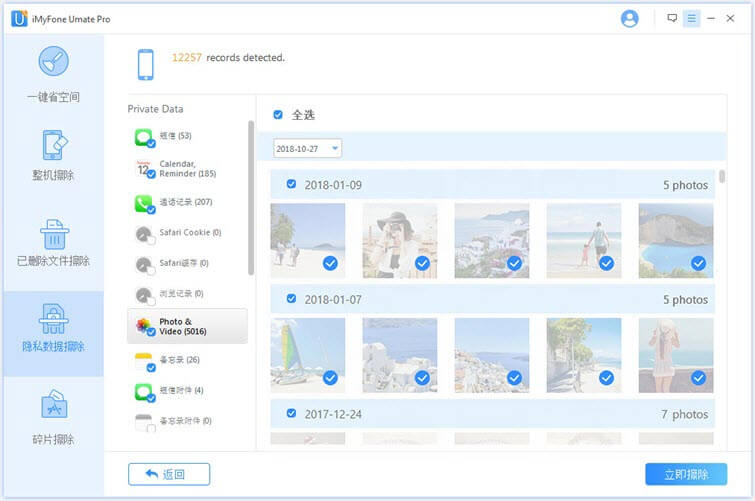Click the user account profile icon
This screenshot has height=501, width=755.
point(629,19)
